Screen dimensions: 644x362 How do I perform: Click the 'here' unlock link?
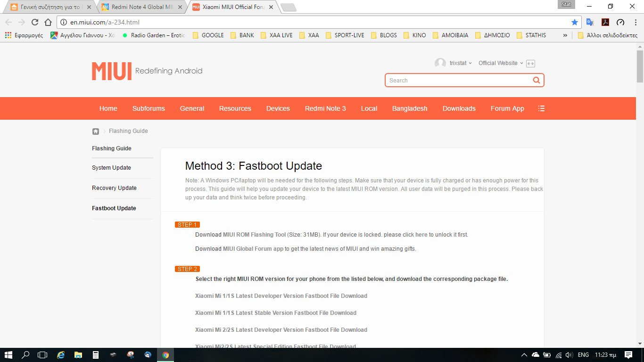tap(421, 235)
